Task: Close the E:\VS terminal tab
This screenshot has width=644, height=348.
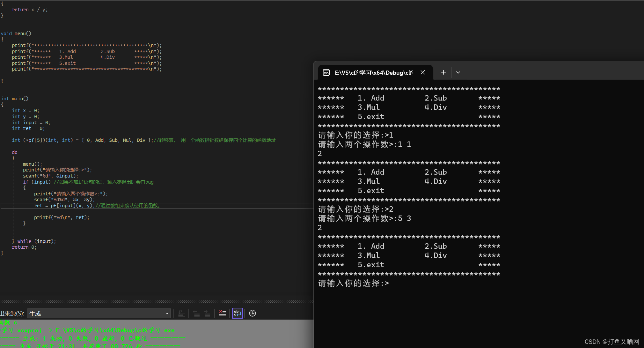Action: 423,72
